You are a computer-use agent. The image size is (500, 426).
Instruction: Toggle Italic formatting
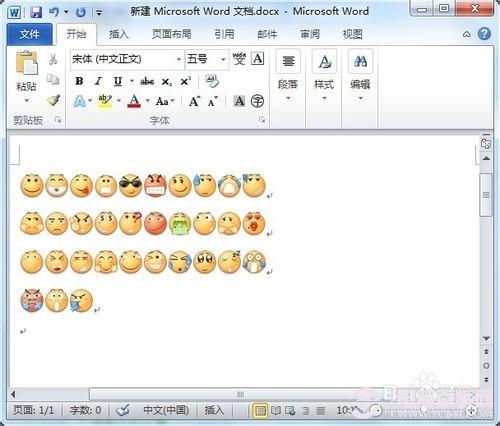[98, 81]
